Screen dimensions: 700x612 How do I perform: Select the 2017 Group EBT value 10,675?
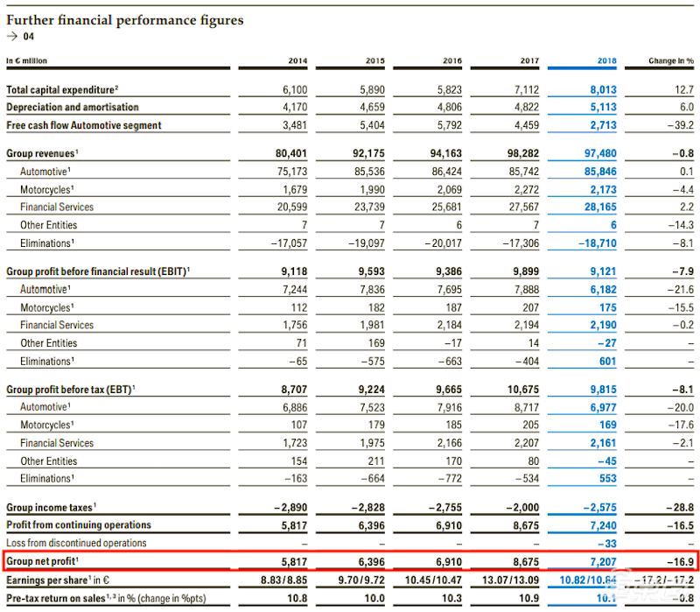(521, 389)
